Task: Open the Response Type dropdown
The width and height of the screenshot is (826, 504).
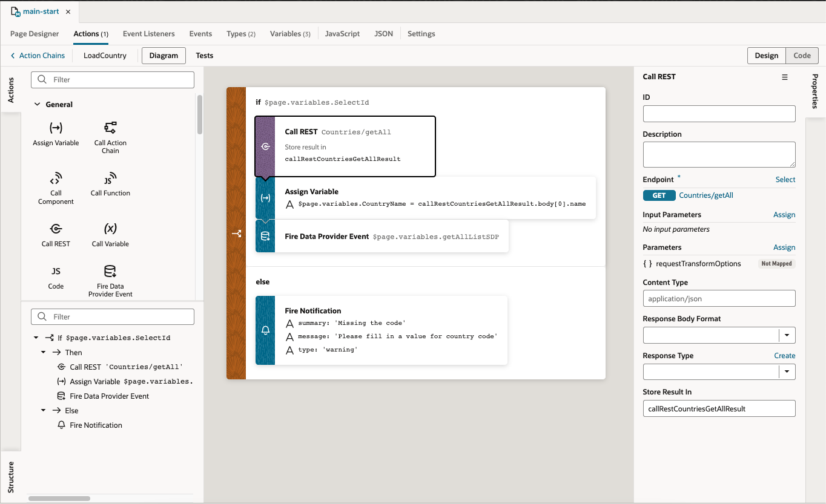Action: pos(787,371)
